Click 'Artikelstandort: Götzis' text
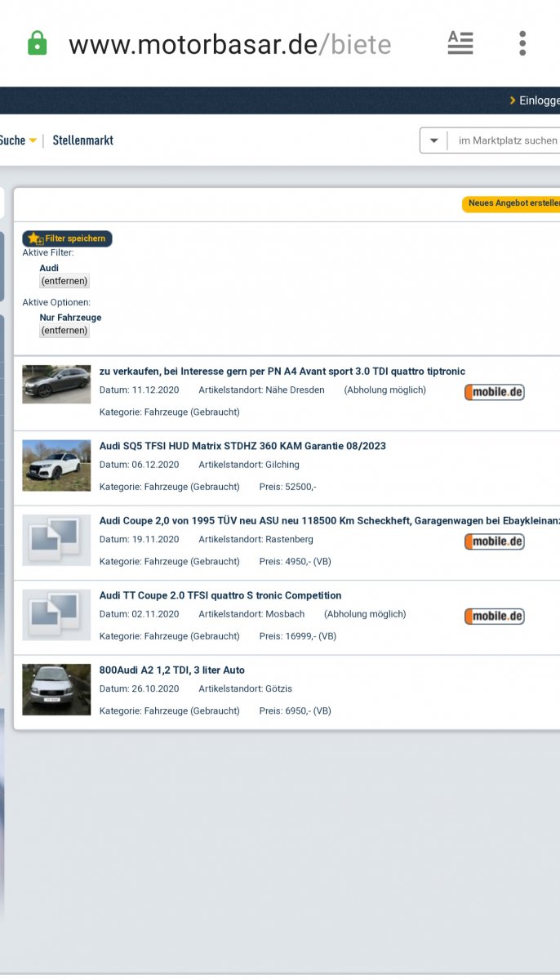Screen dimensions: 560x980 pos(245,689)
